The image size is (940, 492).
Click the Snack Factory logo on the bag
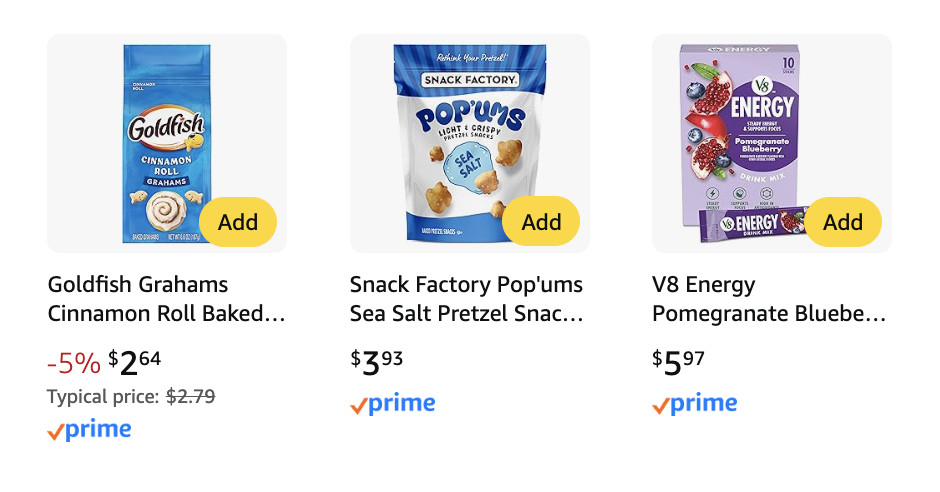click(x=470, y=79)
